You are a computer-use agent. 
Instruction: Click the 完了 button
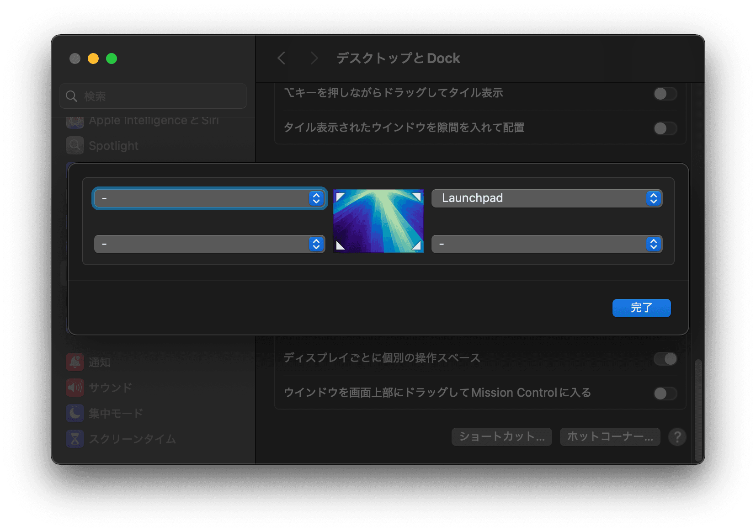[641, 308]
